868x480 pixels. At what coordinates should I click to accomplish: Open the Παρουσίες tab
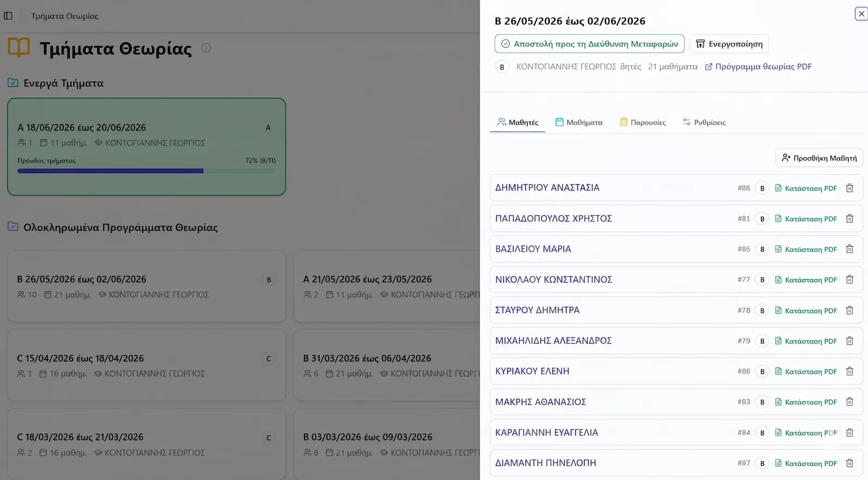point(643,122)
